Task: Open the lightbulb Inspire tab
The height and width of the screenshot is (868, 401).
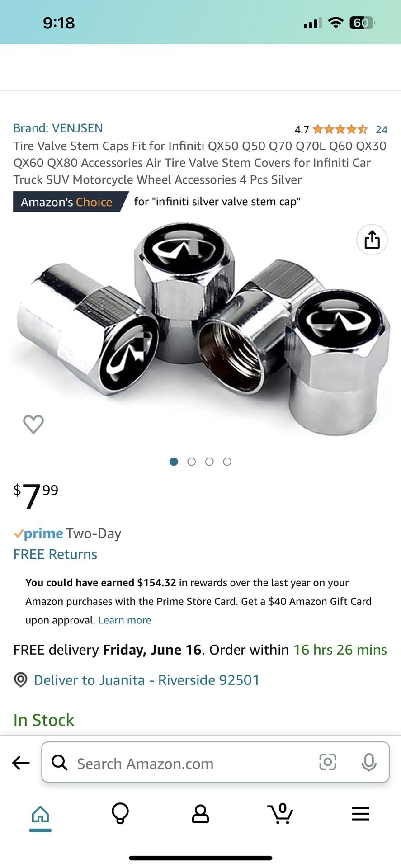Action: pos(120,813)
